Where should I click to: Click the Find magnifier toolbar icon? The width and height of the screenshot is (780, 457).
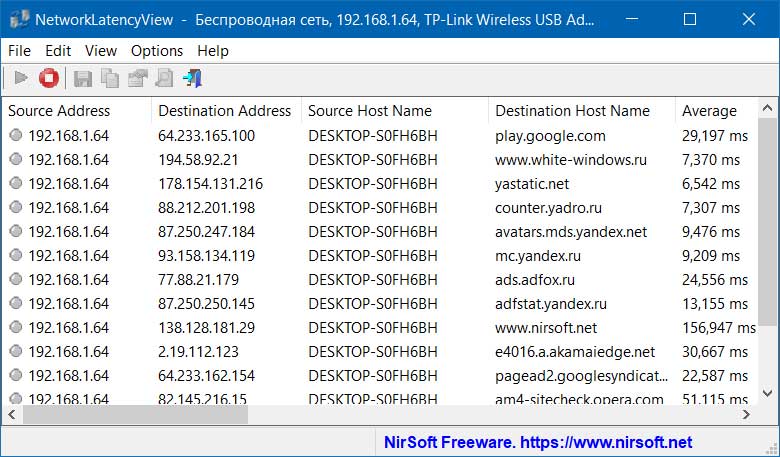tap(165, 79)
